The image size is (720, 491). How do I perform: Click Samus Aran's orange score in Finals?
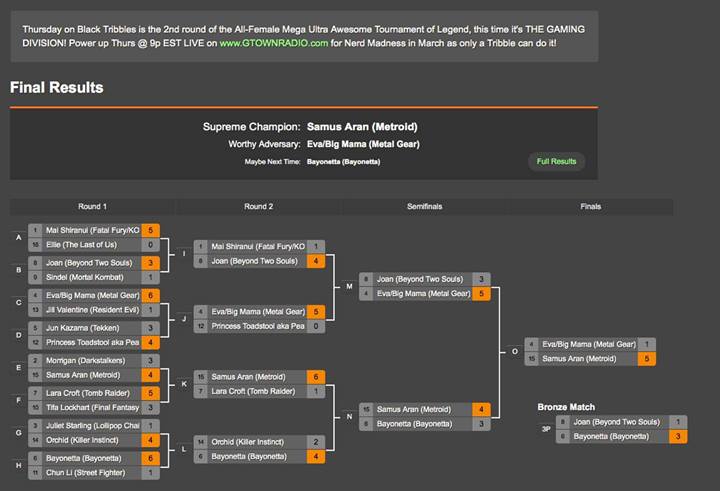coord(647,359)
